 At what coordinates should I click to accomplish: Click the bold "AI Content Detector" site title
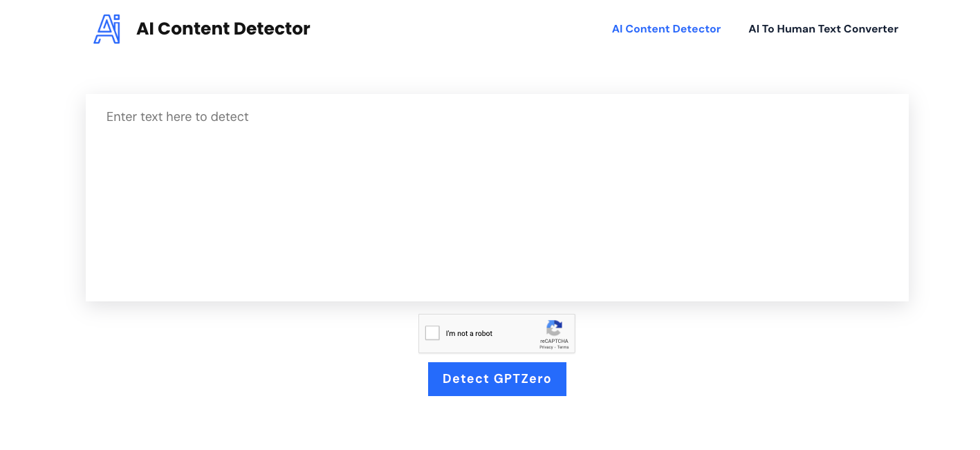click(223, 29)
